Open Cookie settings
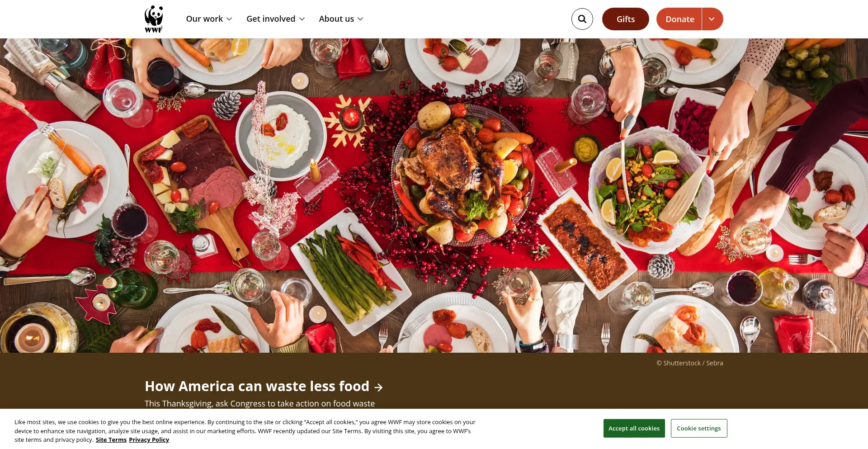 point(699,428)
